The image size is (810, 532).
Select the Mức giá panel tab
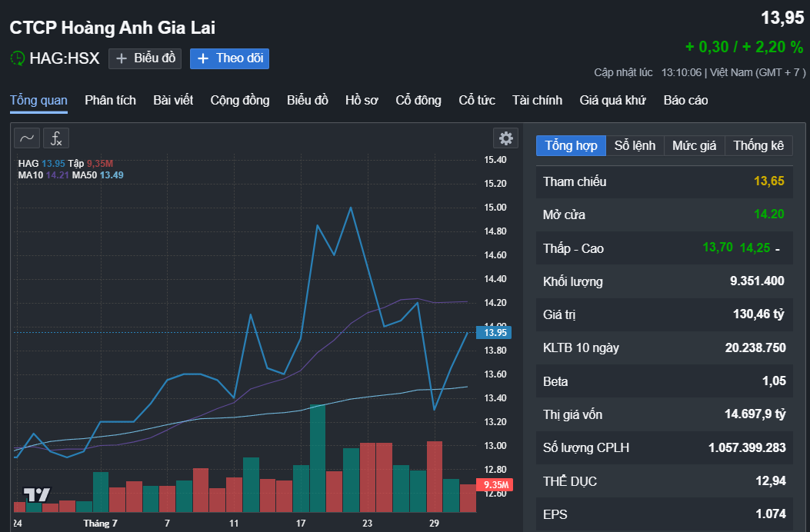[694, 145]
